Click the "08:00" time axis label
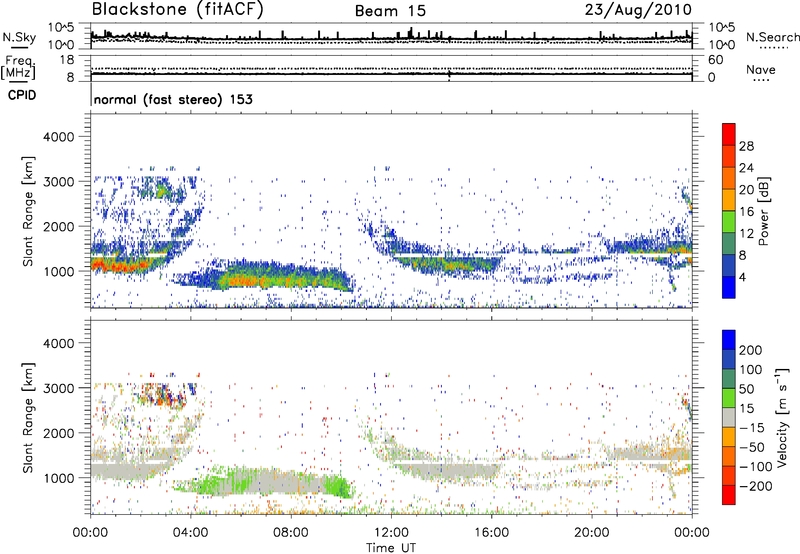The width and height of the screenshot is (800, 554). point(290,533)
